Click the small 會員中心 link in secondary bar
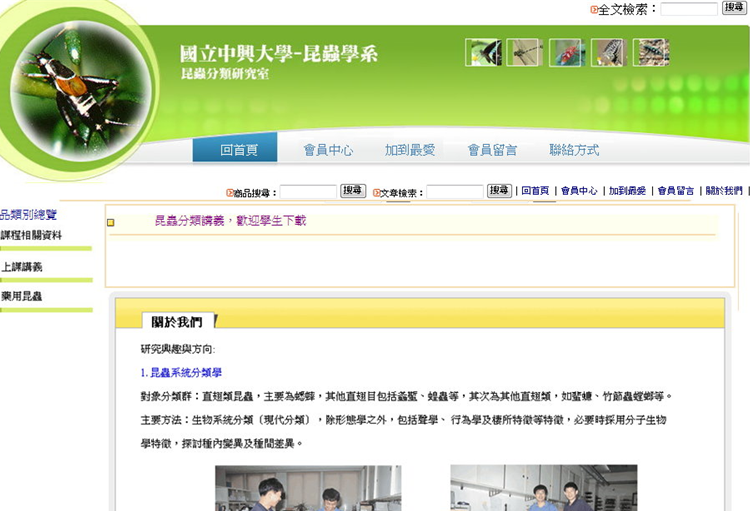This screenshot has height=511, width=750. [x=579, y=191]
